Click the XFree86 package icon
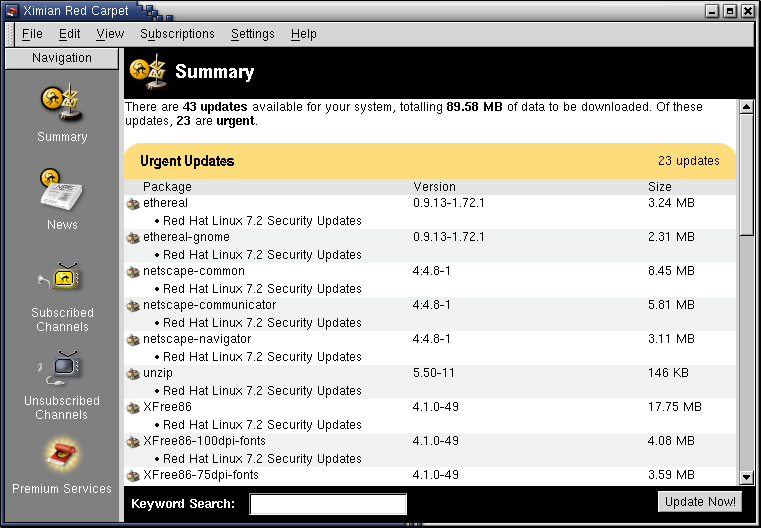 [x=132, y=408]
